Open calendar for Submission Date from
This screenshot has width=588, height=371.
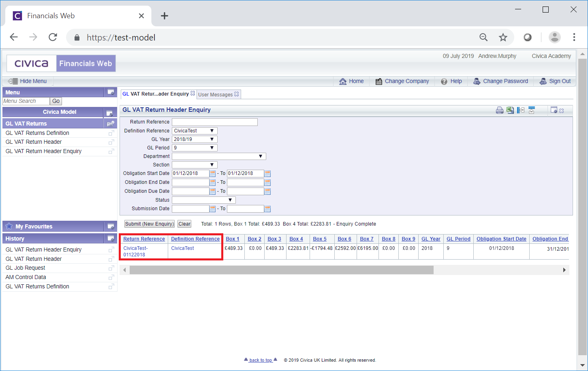point(213,209)
